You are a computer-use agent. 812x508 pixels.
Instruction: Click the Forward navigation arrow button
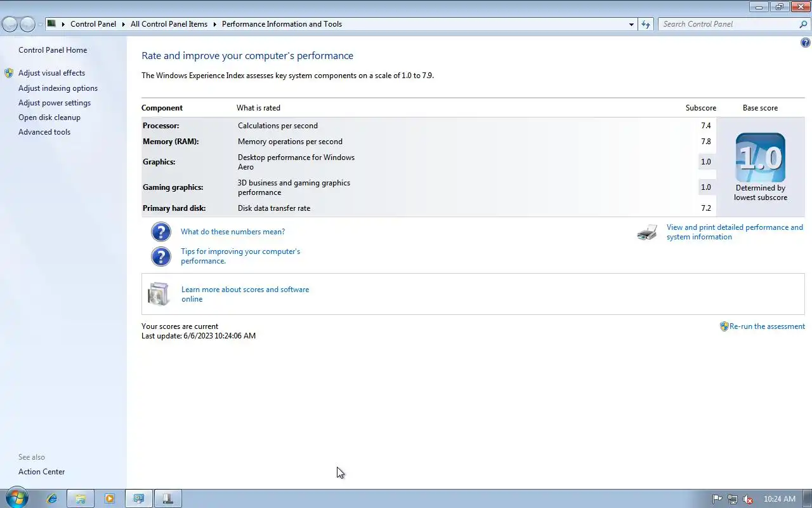[27, 24]
